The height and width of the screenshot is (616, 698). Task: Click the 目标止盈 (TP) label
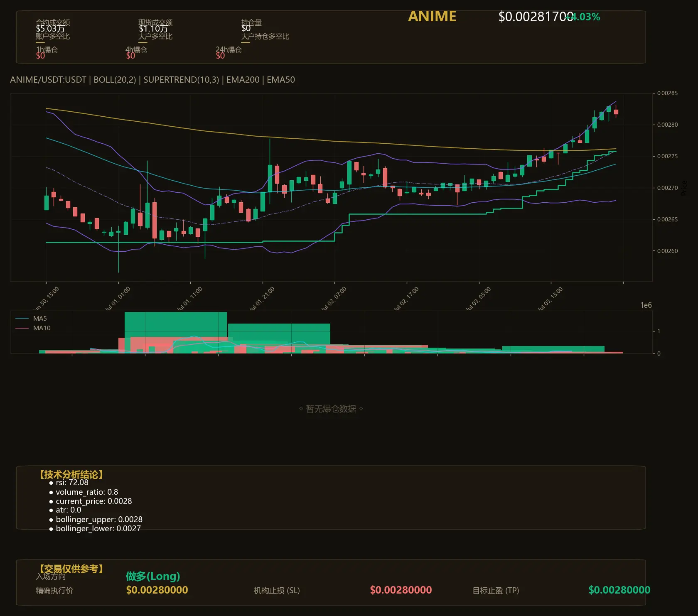tap(496, 590)
